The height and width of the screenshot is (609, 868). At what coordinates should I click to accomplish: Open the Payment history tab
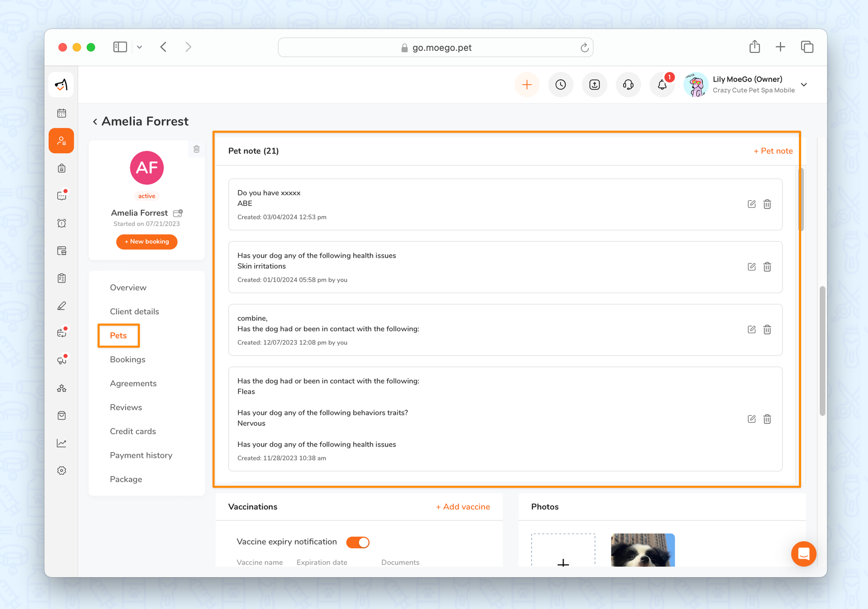(x=141, y=455)
